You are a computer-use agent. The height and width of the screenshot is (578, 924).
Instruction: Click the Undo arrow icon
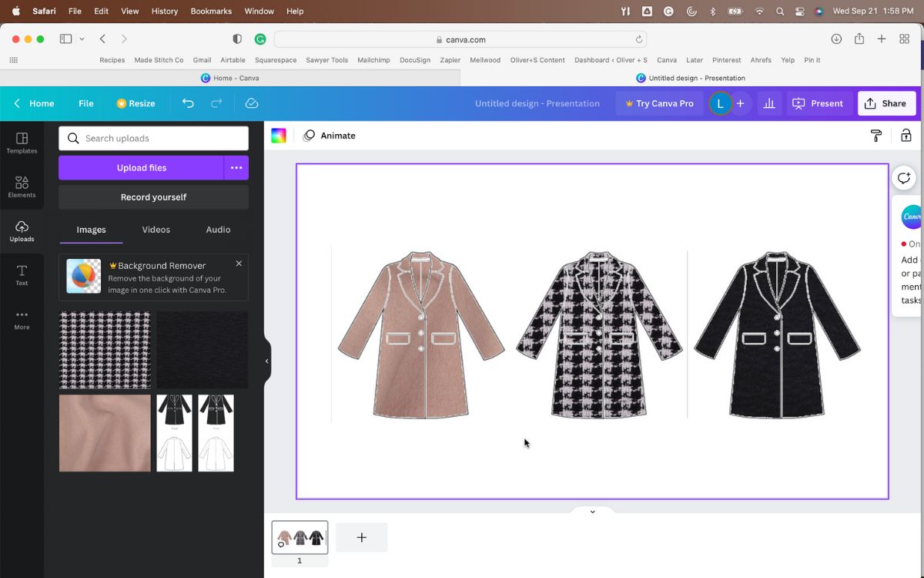coord(188,102)
